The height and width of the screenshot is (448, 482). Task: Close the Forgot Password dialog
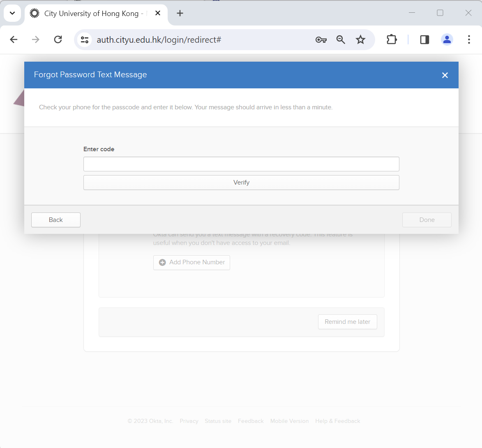pyautogui.click(x=445, y=75)
